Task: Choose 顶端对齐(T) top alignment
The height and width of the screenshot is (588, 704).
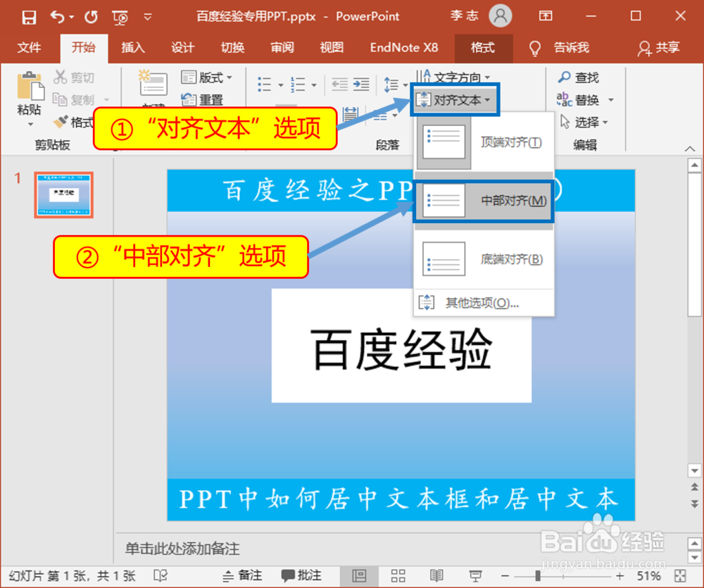Action: [x=484, y=142]
